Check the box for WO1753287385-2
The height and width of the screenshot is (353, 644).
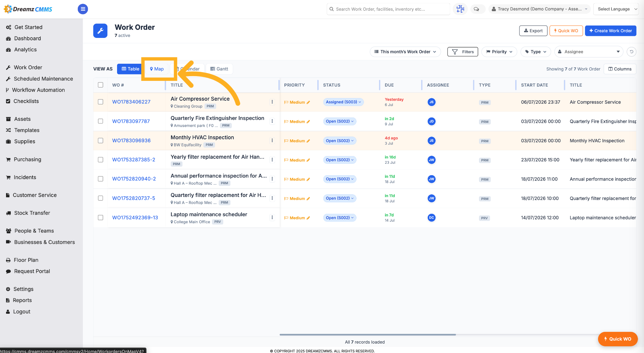click(x=100, y=160)
